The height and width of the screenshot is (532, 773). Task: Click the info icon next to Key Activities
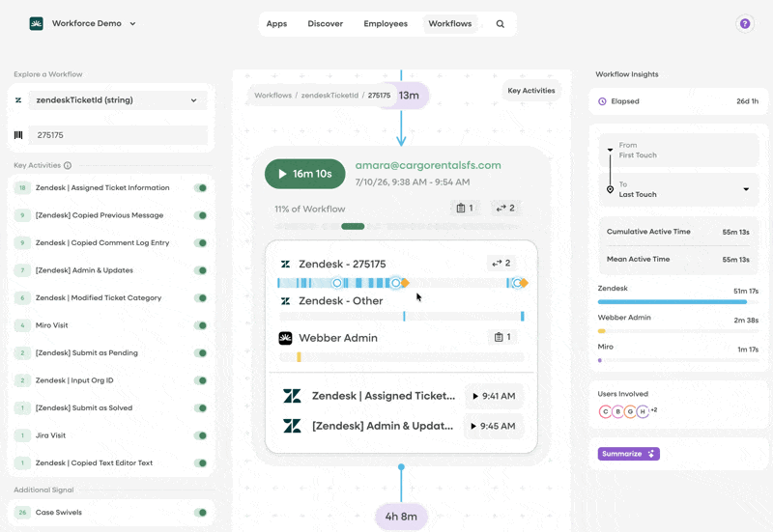coord(68,165)
